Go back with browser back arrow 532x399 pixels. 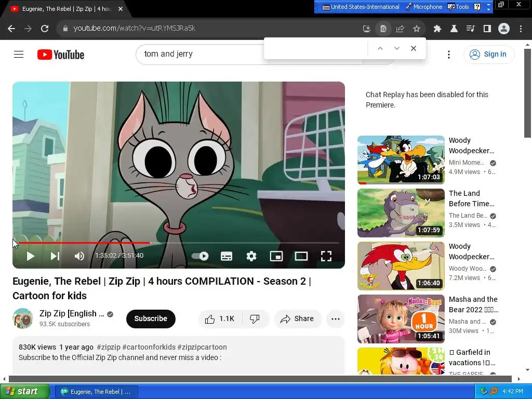[x=11, y=29]
